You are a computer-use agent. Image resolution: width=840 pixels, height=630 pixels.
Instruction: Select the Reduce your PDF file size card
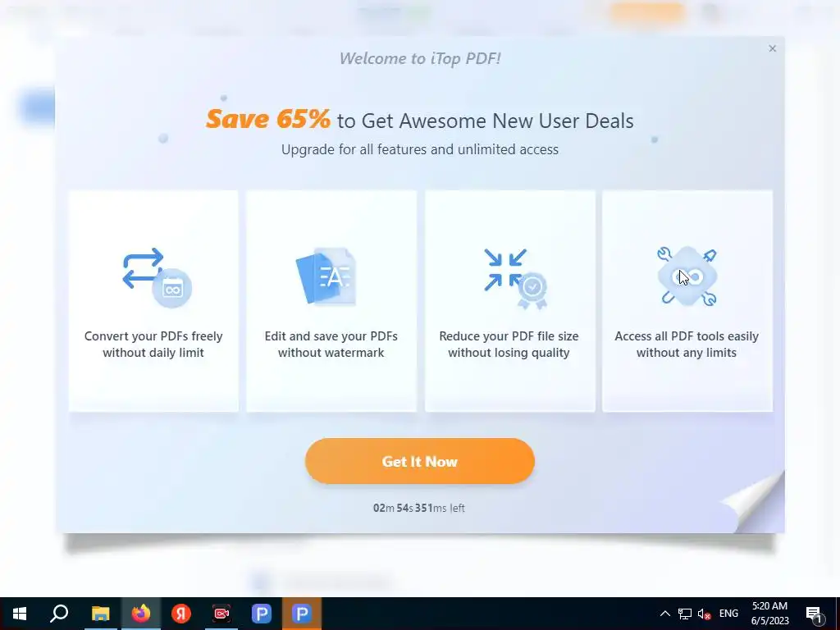pos(509,301)
